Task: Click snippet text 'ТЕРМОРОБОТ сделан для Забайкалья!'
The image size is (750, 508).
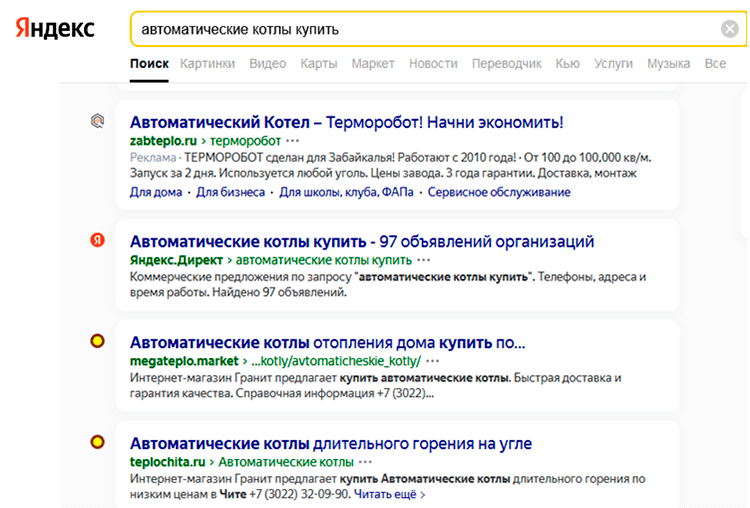Action: [289, 157]
